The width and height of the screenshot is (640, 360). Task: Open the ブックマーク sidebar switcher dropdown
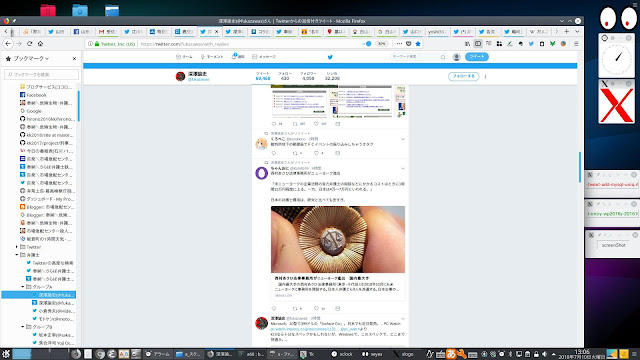tap(31, 59)
